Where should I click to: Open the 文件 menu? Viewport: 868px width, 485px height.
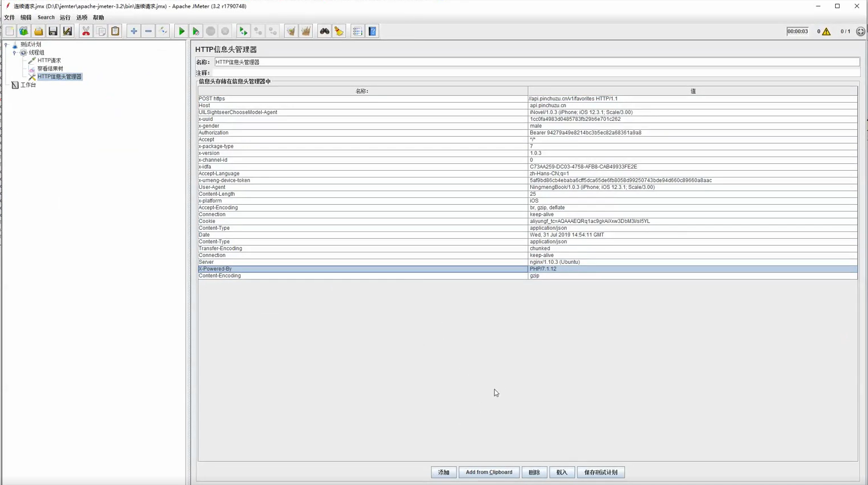pos(10,18)
